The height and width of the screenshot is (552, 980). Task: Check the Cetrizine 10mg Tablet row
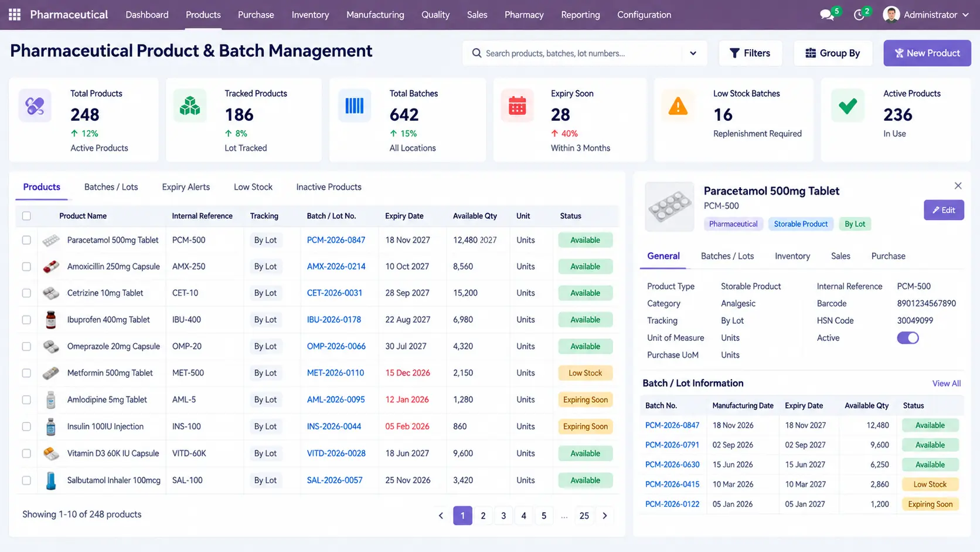pos(26,293)
